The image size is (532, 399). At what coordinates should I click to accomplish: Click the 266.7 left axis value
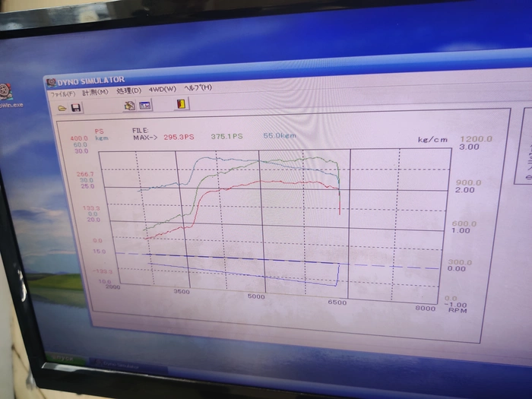[x=85, y=174]
